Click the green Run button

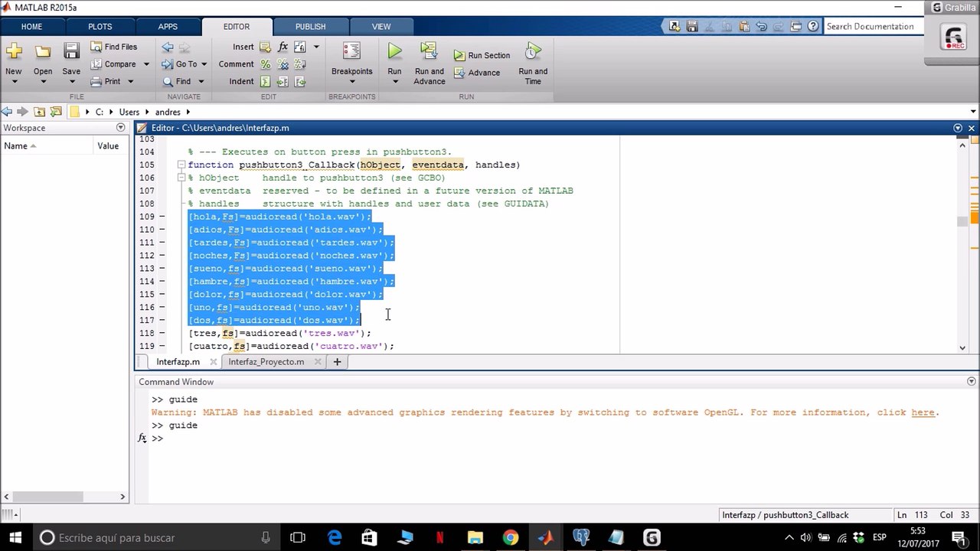pos(394,52)
